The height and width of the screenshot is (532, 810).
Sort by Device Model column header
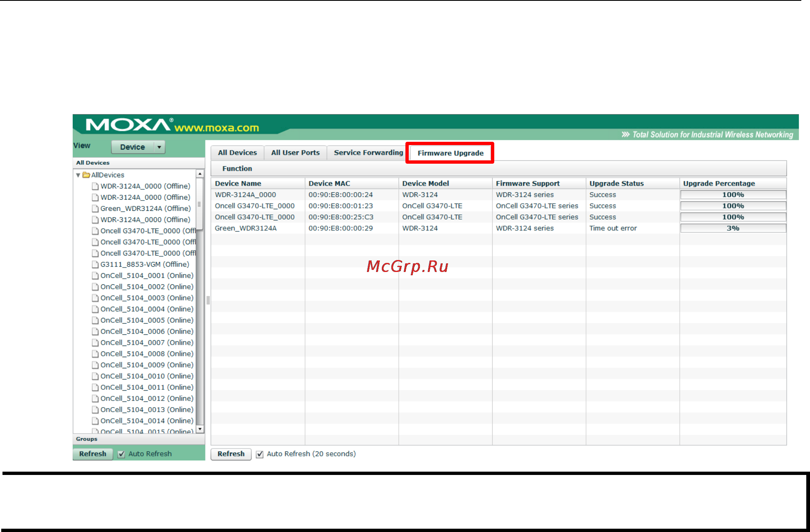click(x=445, y=184)
